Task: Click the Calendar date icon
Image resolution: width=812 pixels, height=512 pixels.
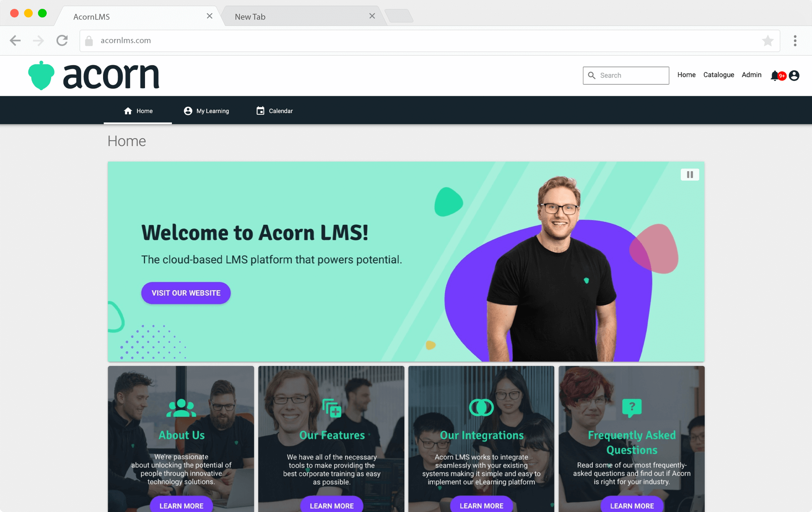Action: [260, 110]
